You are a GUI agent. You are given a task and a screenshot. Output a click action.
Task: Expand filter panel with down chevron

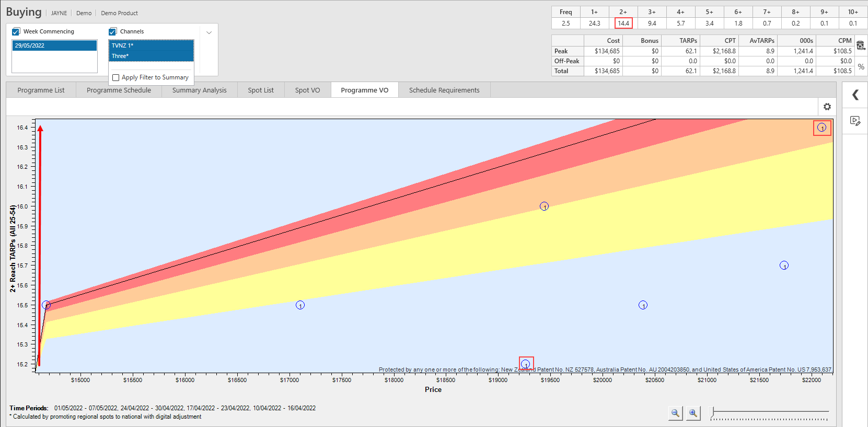(x=209, y=32)
